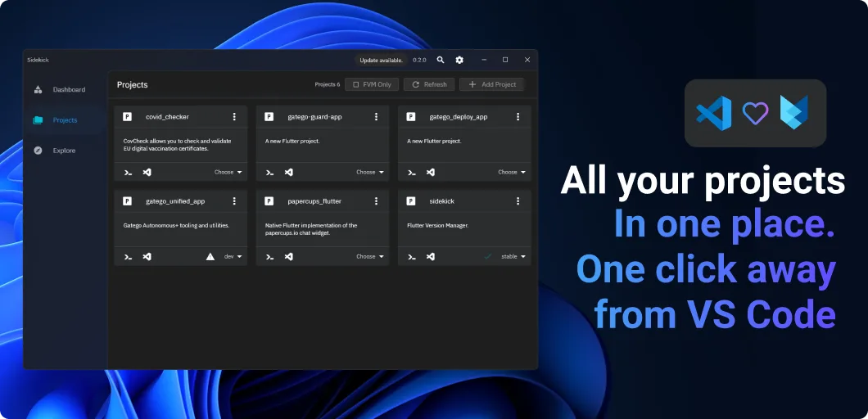
Task: Expand papercups_flutter Choose version dropdown
Action: pos(370,256)
